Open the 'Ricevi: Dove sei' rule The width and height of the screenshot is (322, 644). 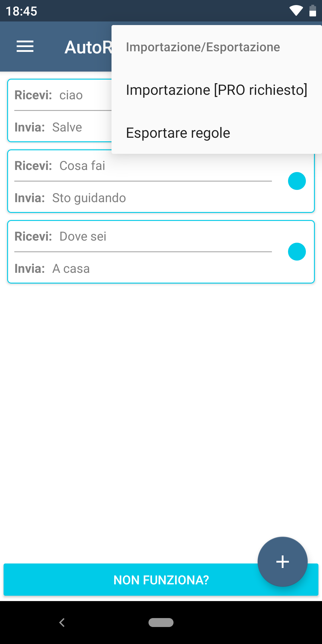click(x=83, y=236)
